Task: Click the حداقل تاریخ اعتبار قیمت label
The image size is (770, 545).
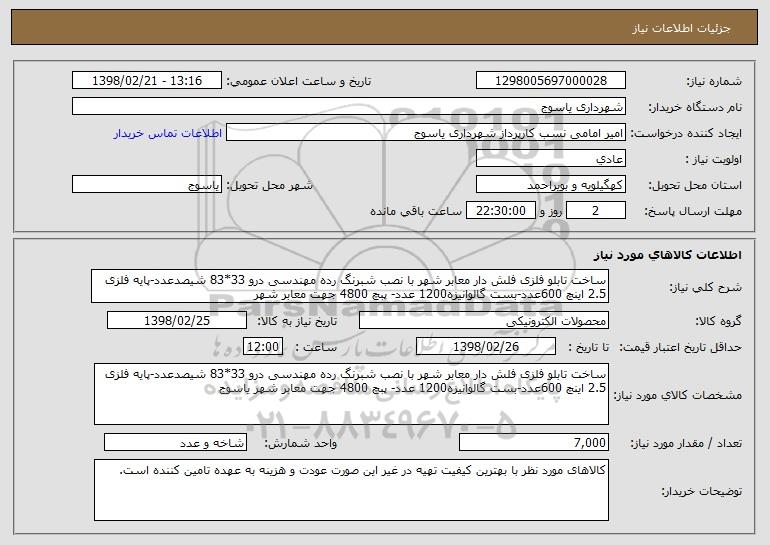Action: tap(681, 347)
